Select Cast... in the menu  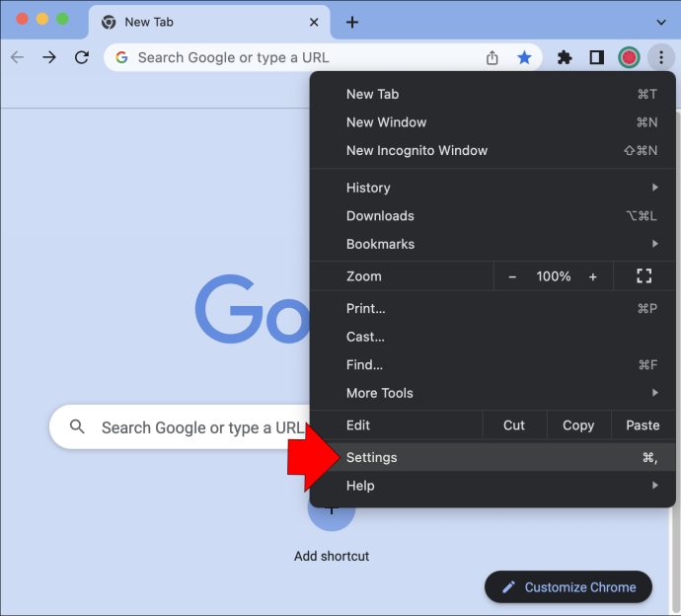(x=492, y=337)
